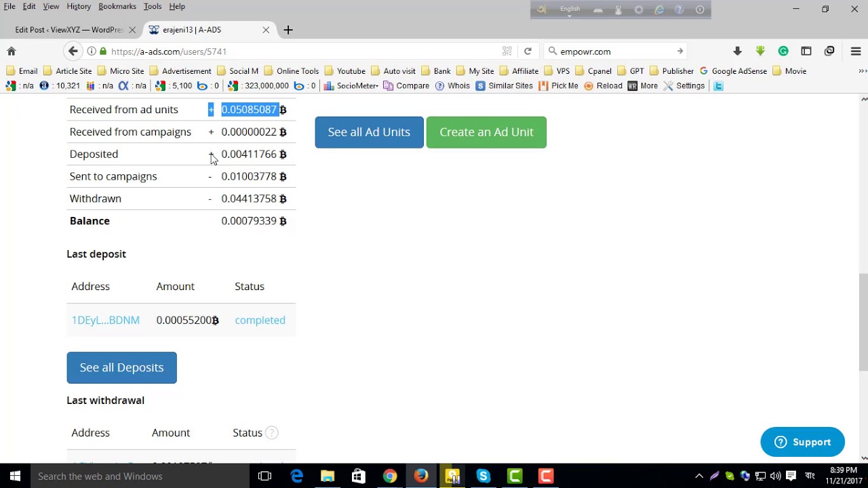Screen dimensions: 868x488
Task: Click Compare in the SEO toolbar
Action: coord(406,86)
